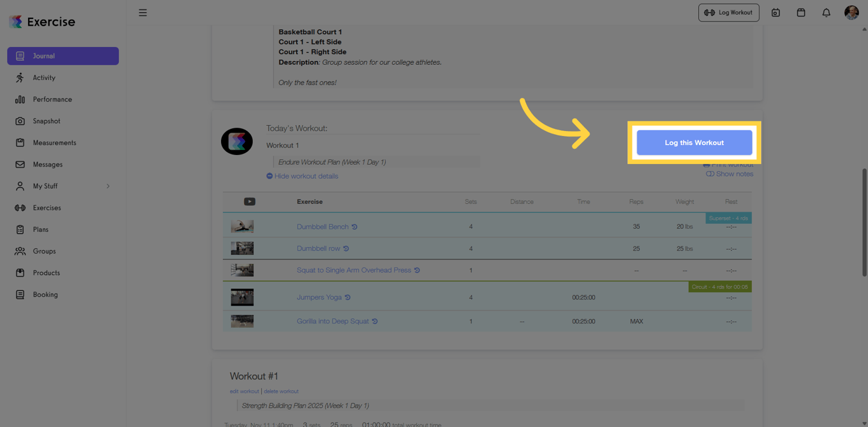Open the Dumbbell Bench exercise link
Viewport: 868px width, 427px height.
(x=322, y=226)
